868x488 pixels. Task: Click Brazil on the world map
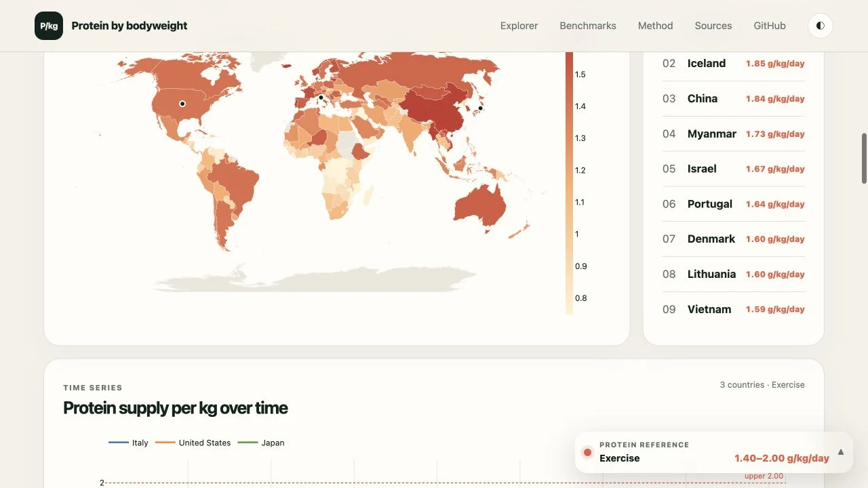[237, 180]
